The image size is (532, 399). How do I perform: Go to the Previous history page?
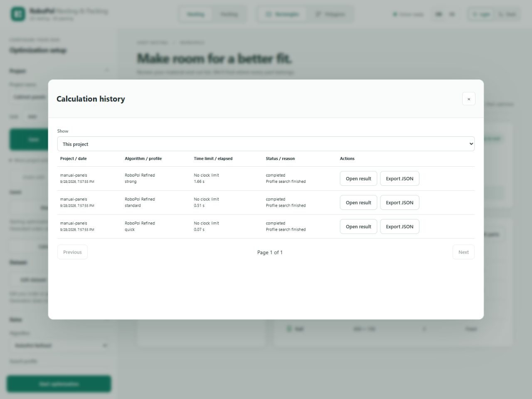point(72,252)
